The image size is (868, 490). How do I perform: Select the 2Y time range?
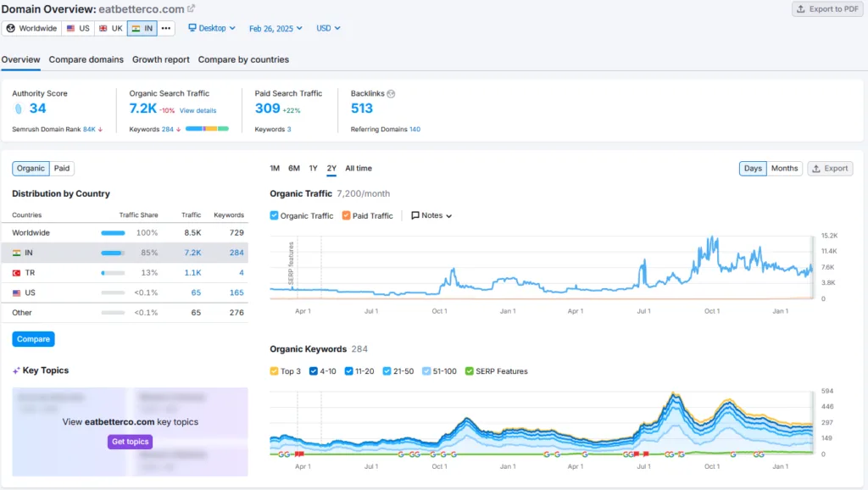[x=331, y=169]
